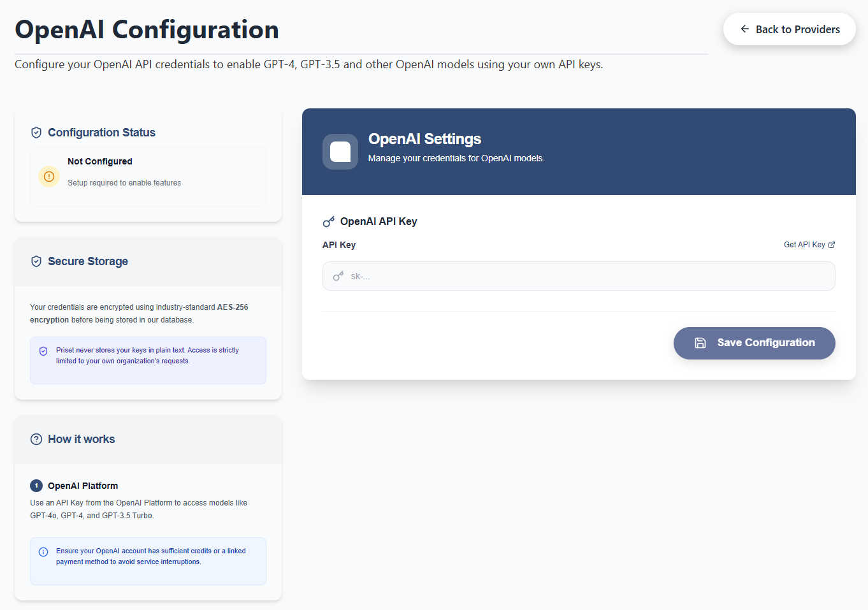This screenshot has width=868, height=610.
Task: Click the Not Configured status text
Action: [x=100, y=161]
